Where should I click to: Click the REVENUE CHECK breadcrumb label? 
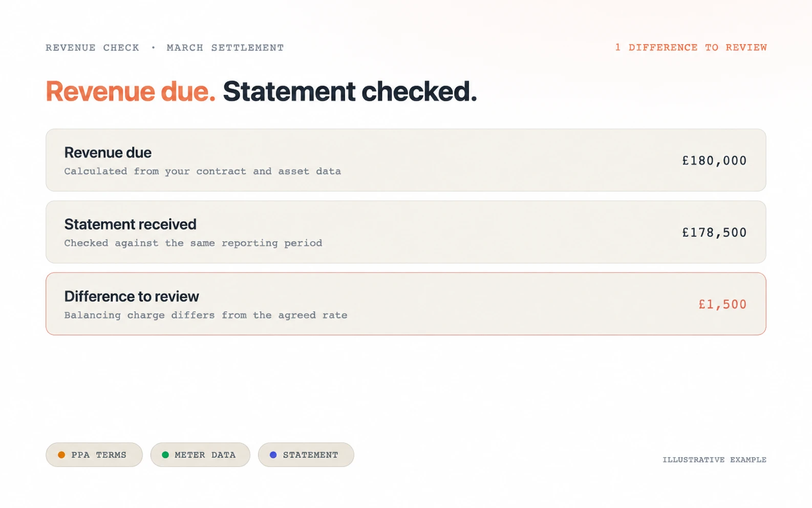93,48
